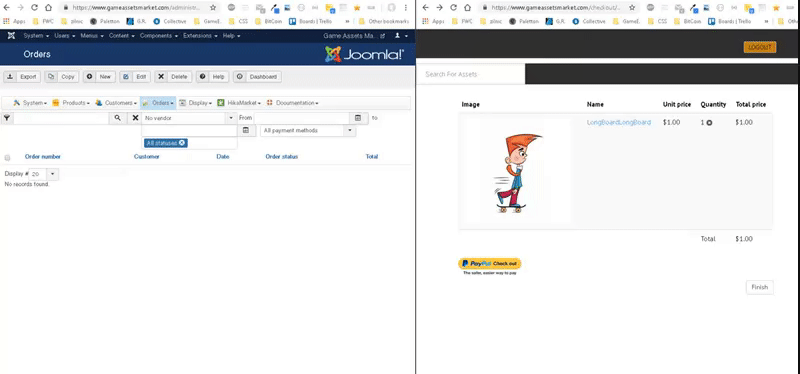Reload the Joomla administrator page
Image resolution: width=800 pixels, height=374 pixels.
(34, 8)
